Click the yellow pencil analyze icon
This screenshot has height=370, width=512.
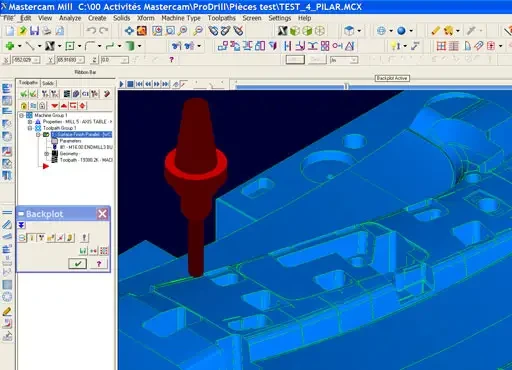[435, 31]
